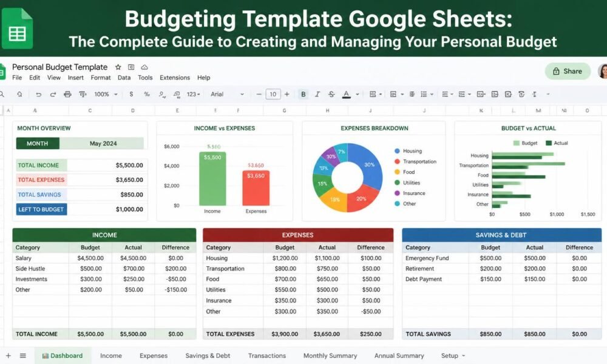Switch to the Transactions sheet tab
Viewport: 607px width, 364px height.
point(266,356)
